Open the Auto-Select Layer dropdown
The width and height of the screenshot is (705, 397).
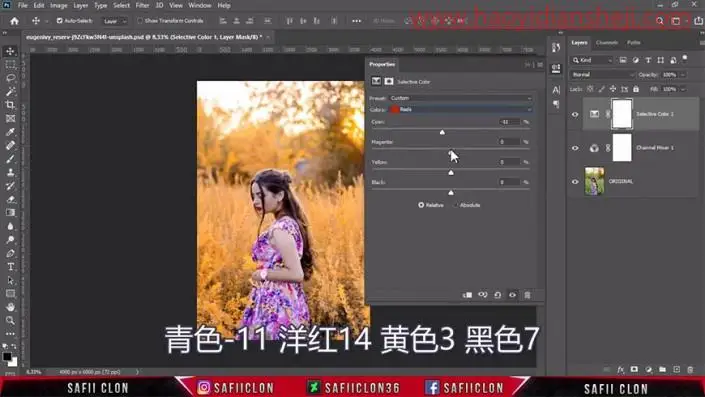click(x=114, y=21)
